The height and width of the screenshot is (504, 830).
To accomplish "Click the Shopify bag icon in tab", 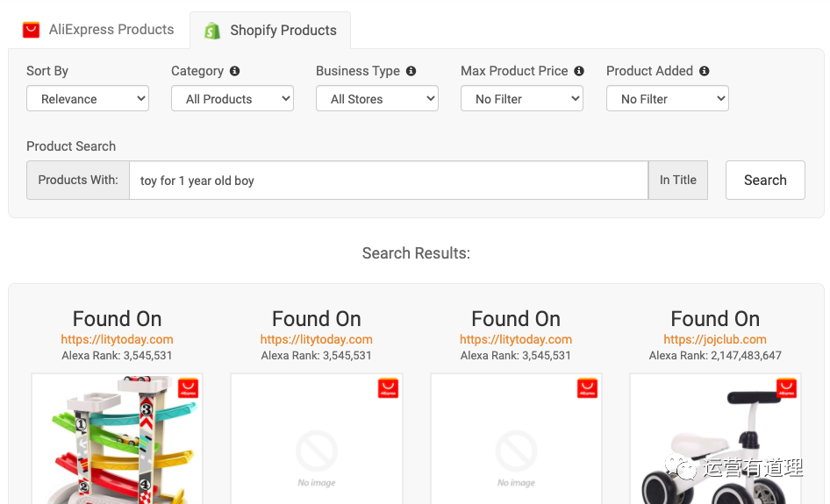I will click(x=212, y=31).
